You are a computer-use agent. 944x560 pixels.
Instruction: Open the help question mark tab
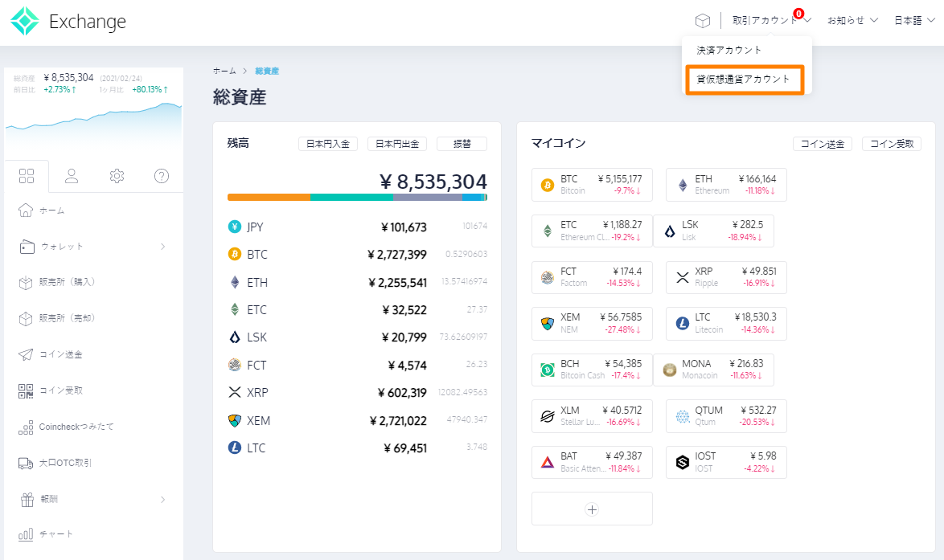pyautogui.click(x=162, y=176)
